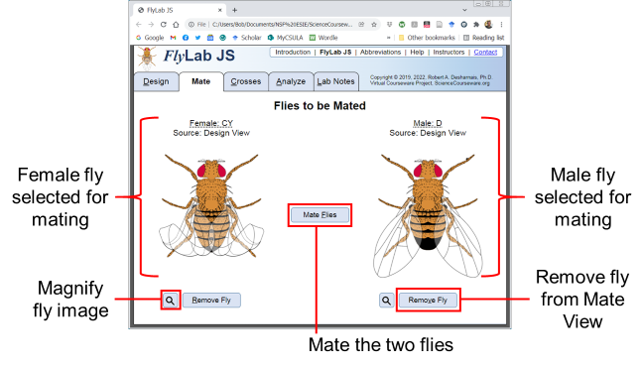Open the Chrome profile avatar
643x367 pixels.
[488, 25]
